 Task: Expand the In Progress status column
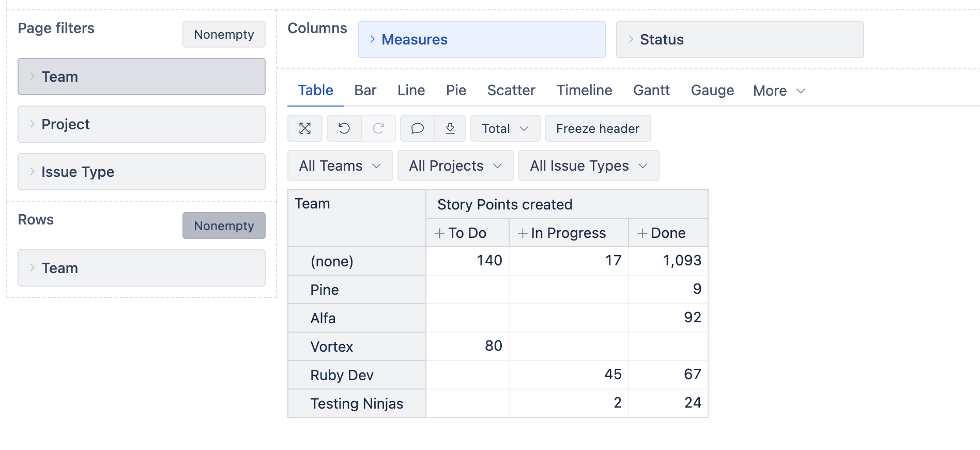pyautogui.click(x=523, y=233)
